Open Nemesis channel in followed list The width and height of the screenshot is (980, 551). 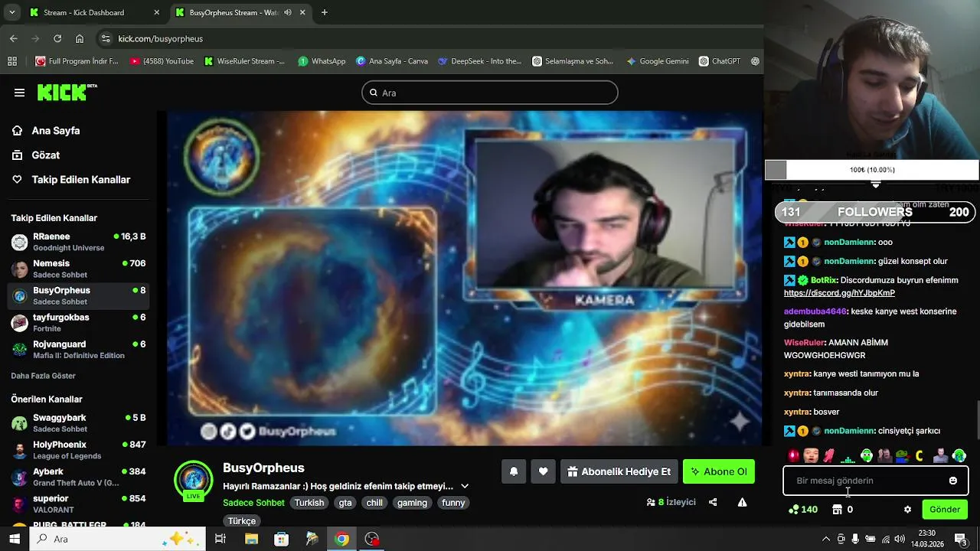(78, 269)
